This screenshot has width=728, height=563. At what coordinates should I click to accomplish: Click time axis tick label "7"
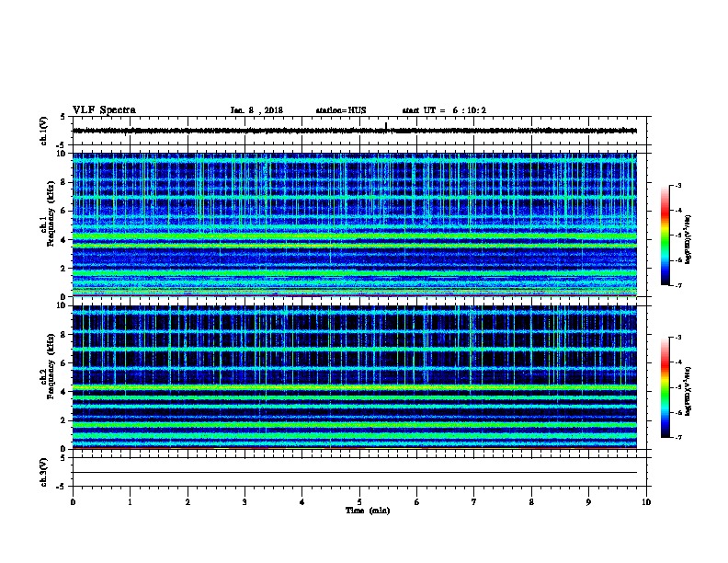pyautogui.click(x=474, y=502)
